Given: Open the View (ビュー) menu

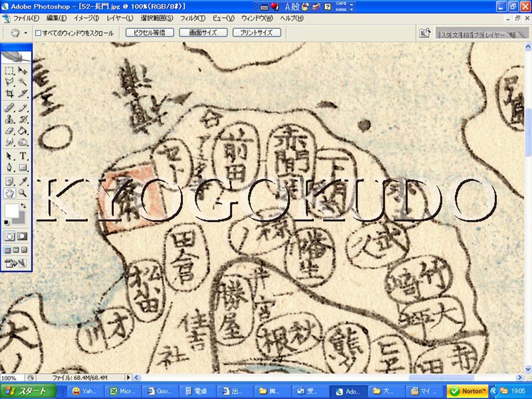Looking at the screenshot, I should [x=223, y=18].
